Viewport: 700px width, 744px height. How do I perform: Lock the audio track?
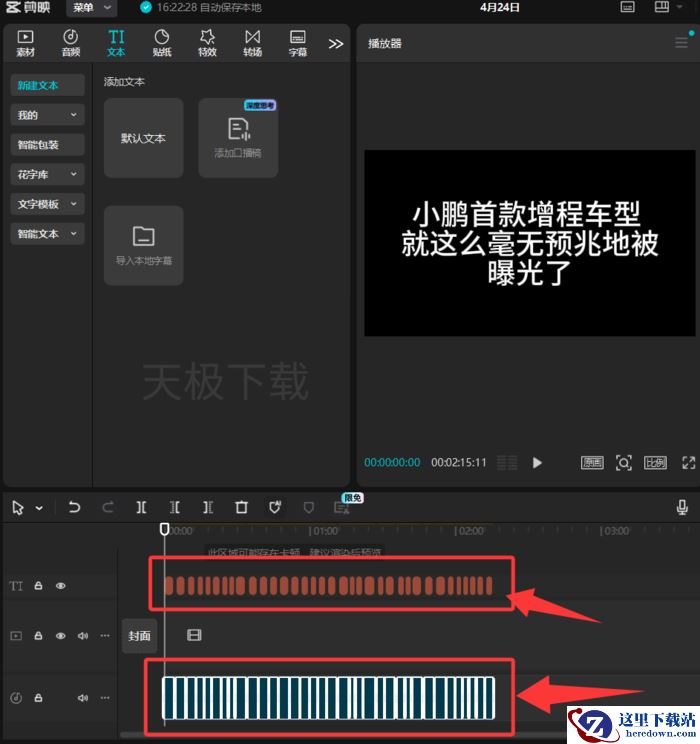coord(38,698)
